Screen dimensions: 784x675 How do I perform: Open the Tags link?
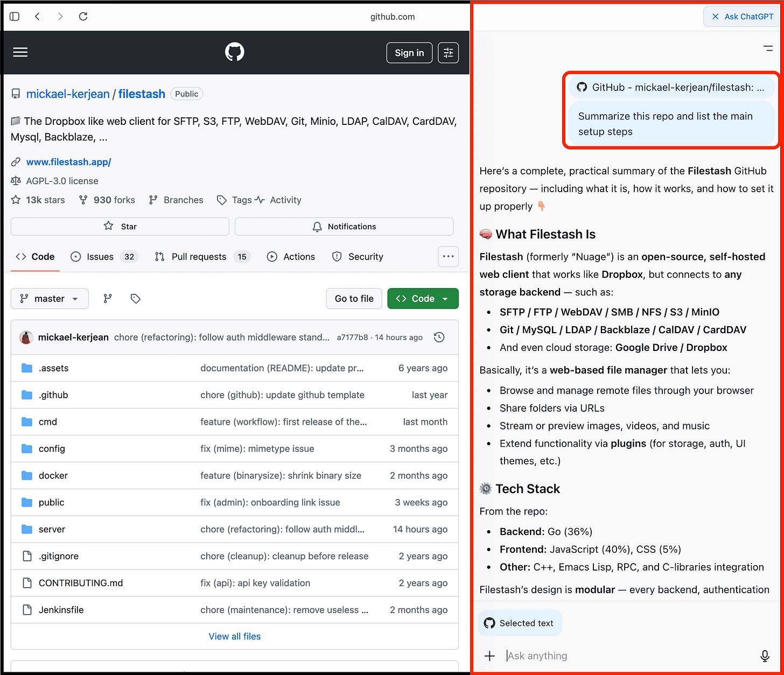coord(234,200)
